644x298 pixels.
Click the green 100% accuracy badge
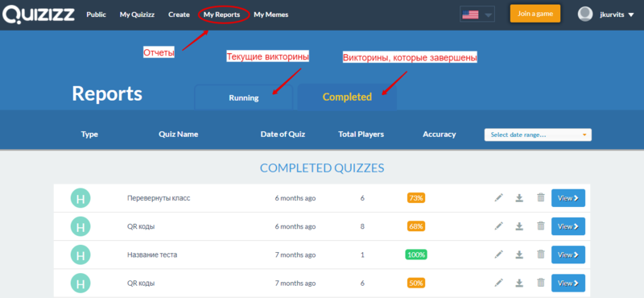pyautogui.click(x=416, y=255)
